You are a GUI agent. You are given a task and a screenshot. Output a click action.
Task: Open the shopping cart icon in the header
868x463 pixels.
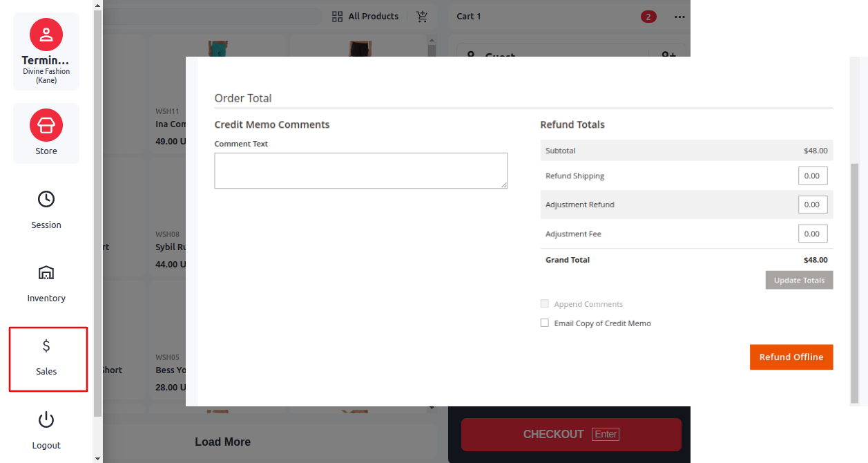[422, 16]
